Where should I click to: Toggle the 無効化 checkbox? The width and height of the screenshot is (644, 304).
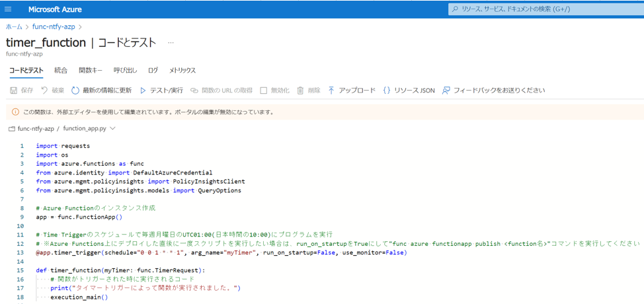264,91
